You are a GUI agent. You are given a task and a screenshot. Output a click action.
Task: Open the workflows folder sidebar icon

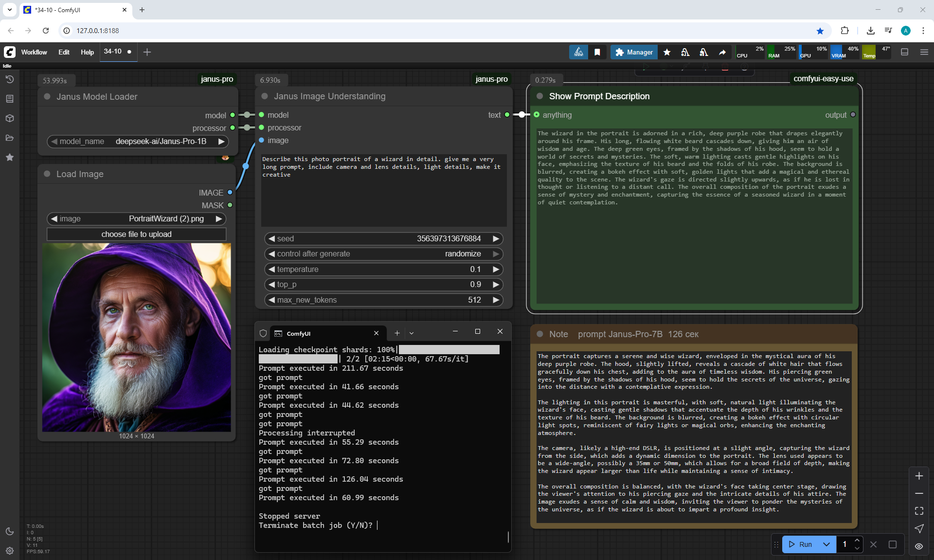(9, 138)
